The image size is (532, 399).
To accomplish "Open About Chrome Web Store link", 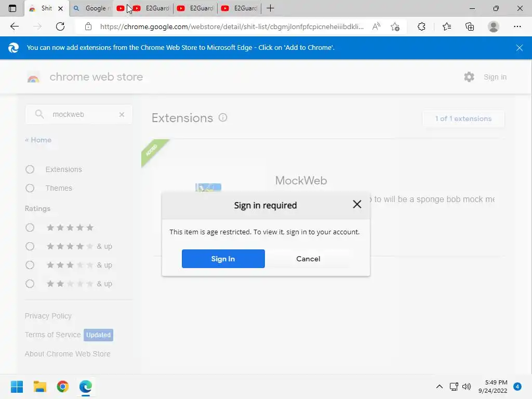I will 68,354.
